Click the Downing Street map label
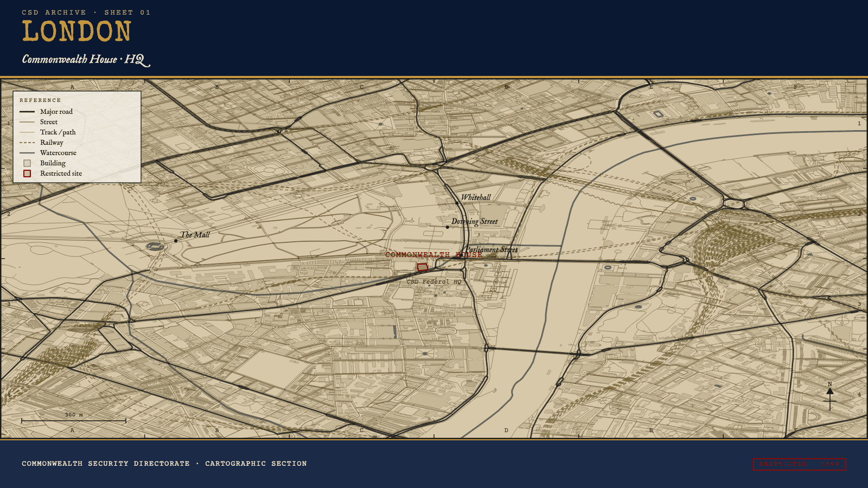This screenshot has width=868, height=488. (x=474, y=221)
